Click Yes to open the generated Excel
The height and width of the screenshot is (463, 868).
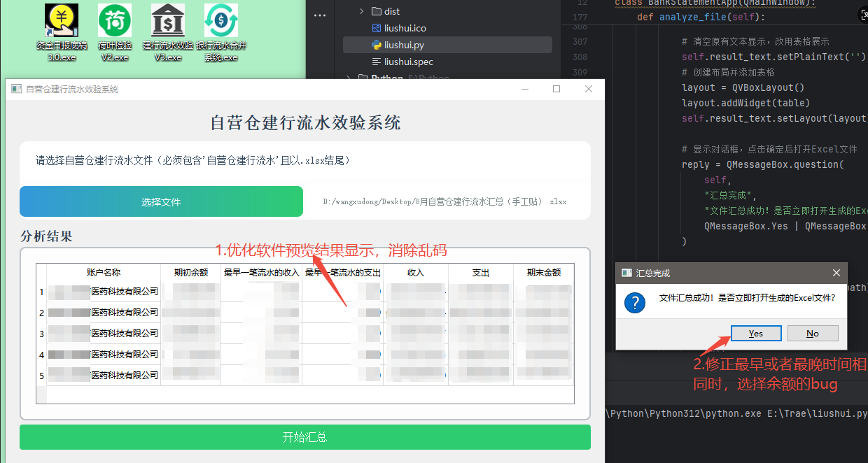point(756,333)
